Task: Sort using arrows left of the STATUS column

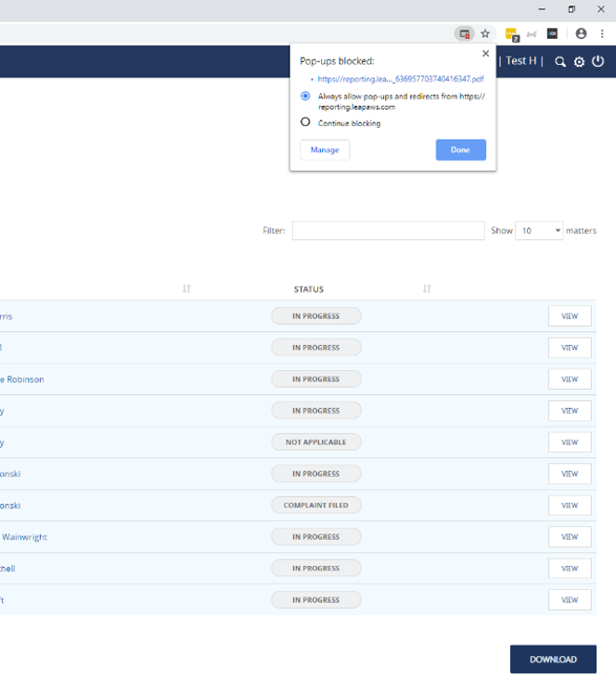Action: (x=186, y=289)
